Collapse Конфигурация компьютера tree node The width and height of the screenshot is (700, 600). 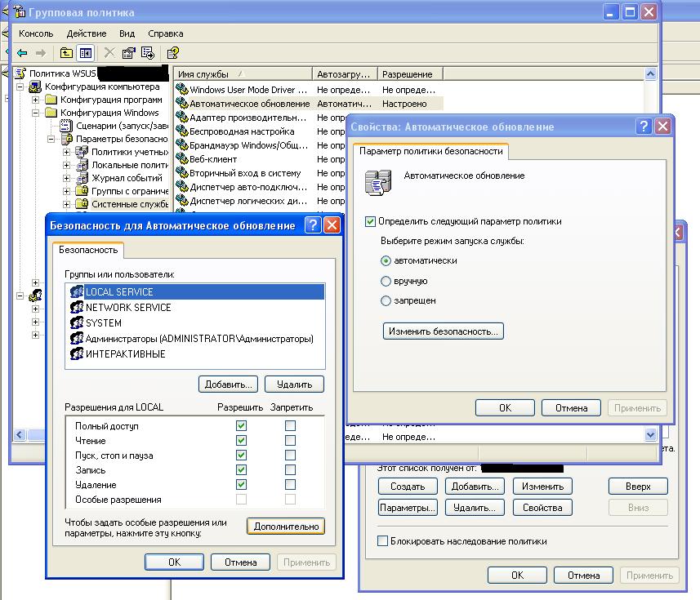pos(20,87)
